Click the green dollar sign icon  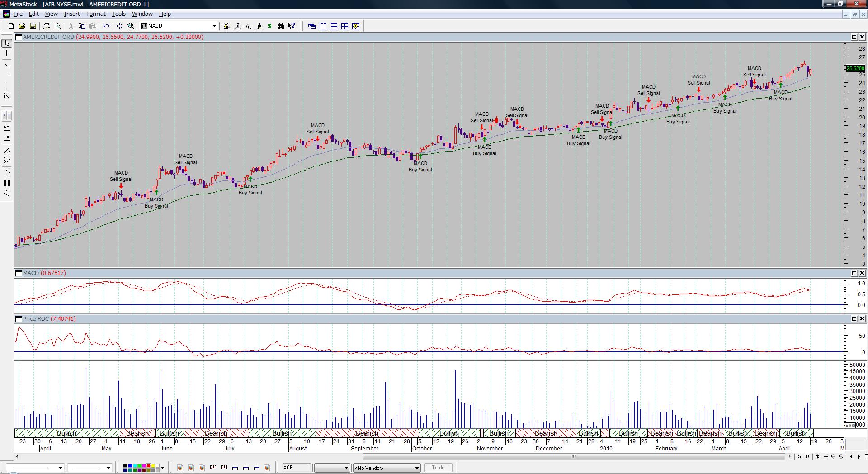point(270,26)
